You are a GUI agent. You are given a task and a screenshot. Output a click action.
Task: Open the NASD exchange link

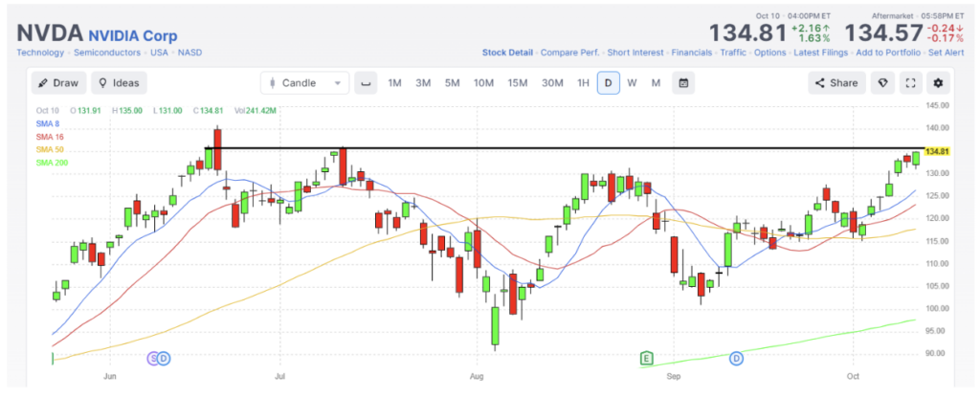pyautogui.click(x=190, y=53)
